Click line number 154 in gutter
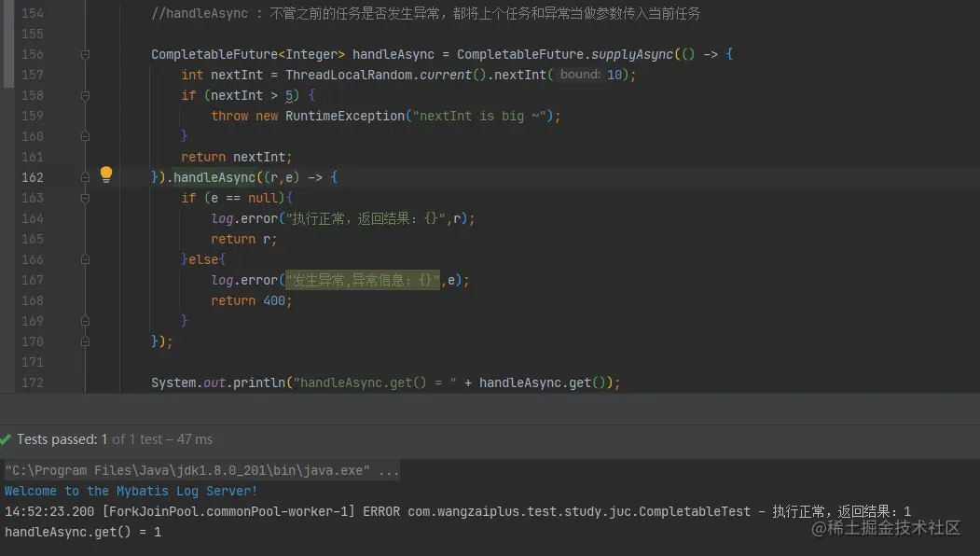This screenshot has height=556, width=980. (x=33, y=13)
